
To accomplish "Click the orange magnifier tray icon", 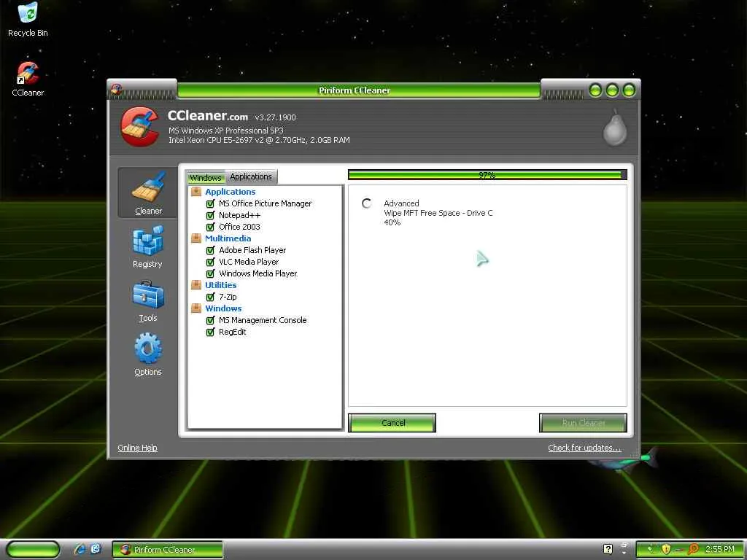I will [693, 549].
